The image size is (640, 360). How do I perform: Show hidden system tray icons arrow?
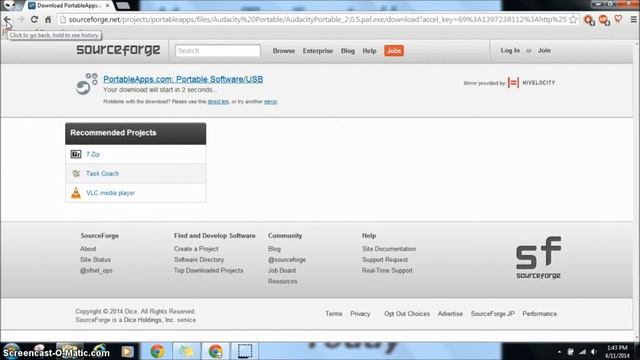[x=559, y=352]
